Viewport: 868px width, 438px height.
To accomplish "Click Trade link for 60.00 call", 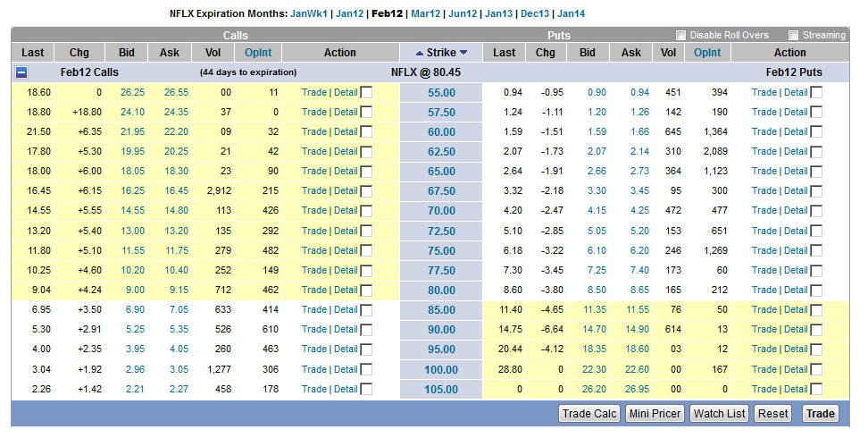I will pos(313,132).
